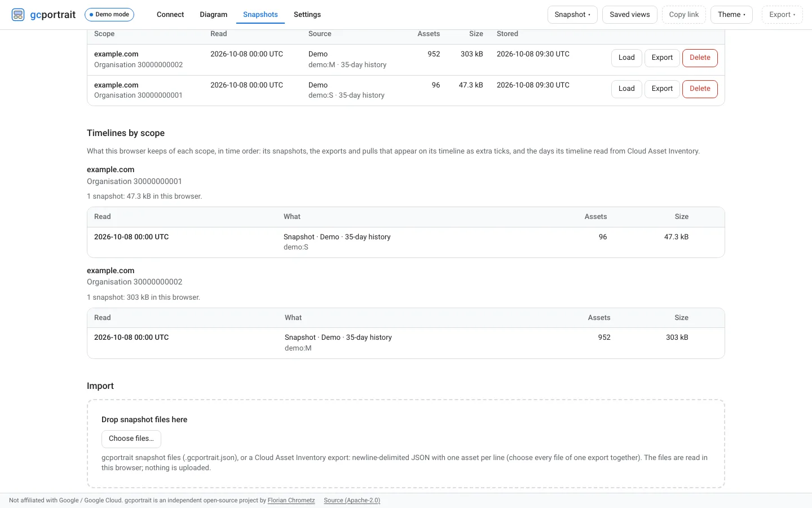This screenshot has width=812, height=508.
Task: Open the Export dropdown in header
Action: click(x=782, y=15)
